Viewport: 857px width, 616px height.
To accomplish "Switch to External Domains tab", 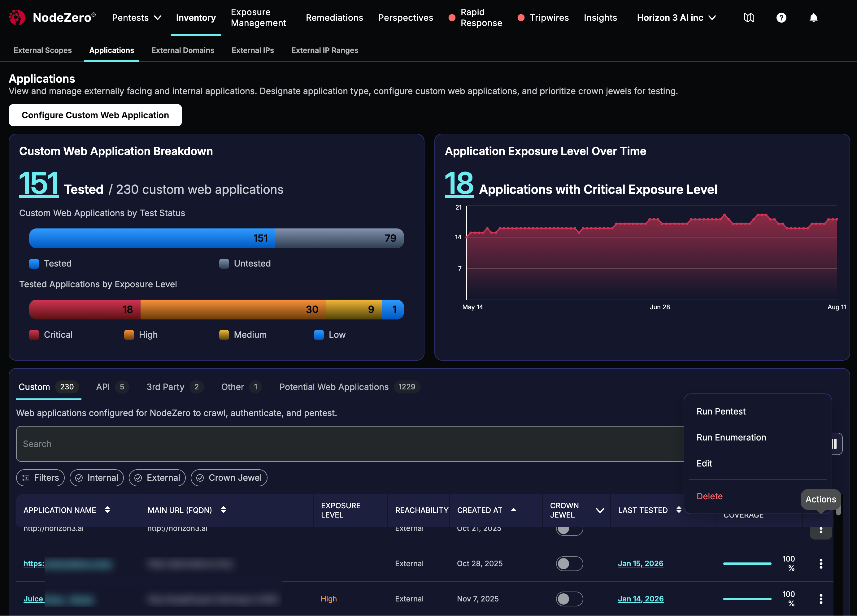I will [x=183, y=50].
